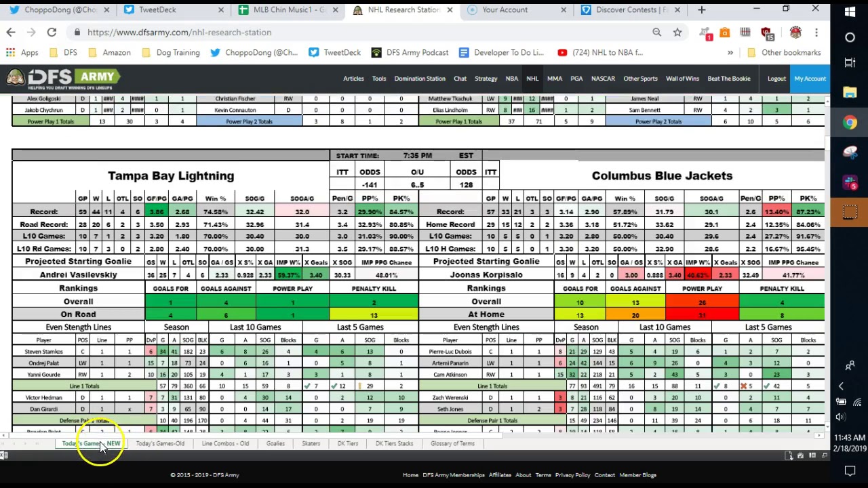Open the Chrome profile avatar
The height and width of the screenshot is (488, 868).
pos(795,32)
